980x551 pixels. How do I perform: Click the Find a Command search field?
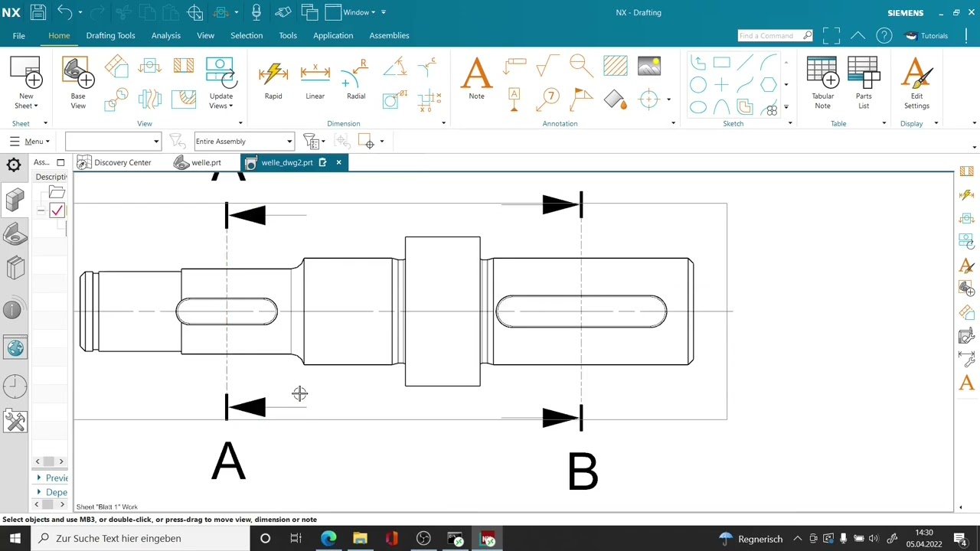coord(775,36)
